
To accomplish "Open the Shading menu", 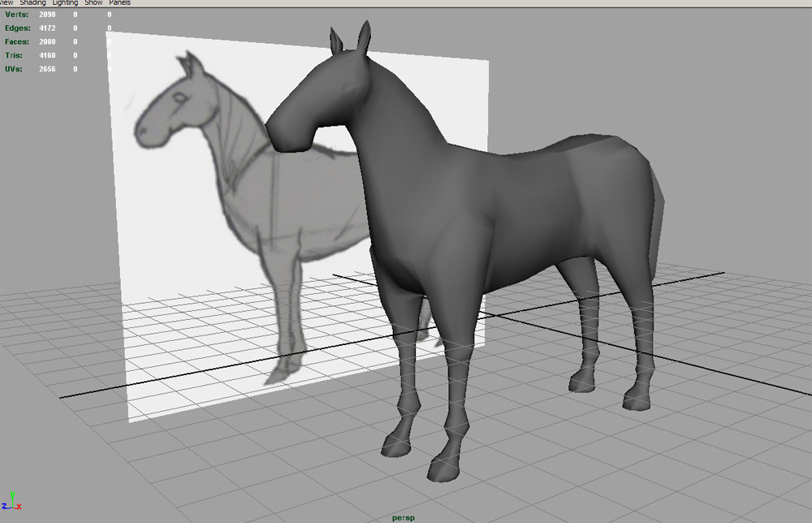I will (32, 2).
